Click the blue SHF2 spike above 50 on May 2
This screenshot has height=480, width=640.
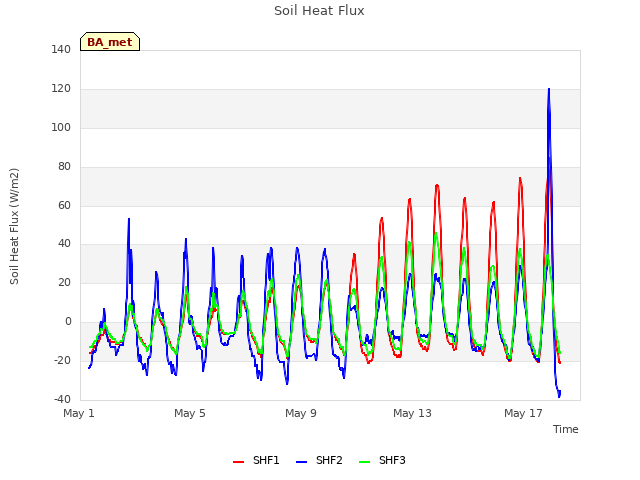(129, 219)
